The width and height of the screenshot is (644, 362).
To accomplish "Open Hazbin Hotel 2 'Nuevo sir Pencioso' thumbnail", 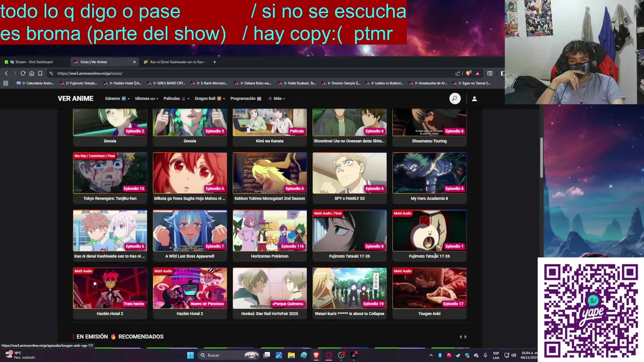I will (x=190, y=288).
